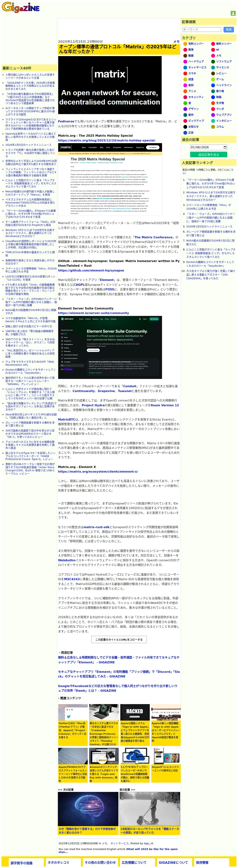The image size is (238, 868).
Task: Open the 生き物 category
Action: click(x=220, y=103)
